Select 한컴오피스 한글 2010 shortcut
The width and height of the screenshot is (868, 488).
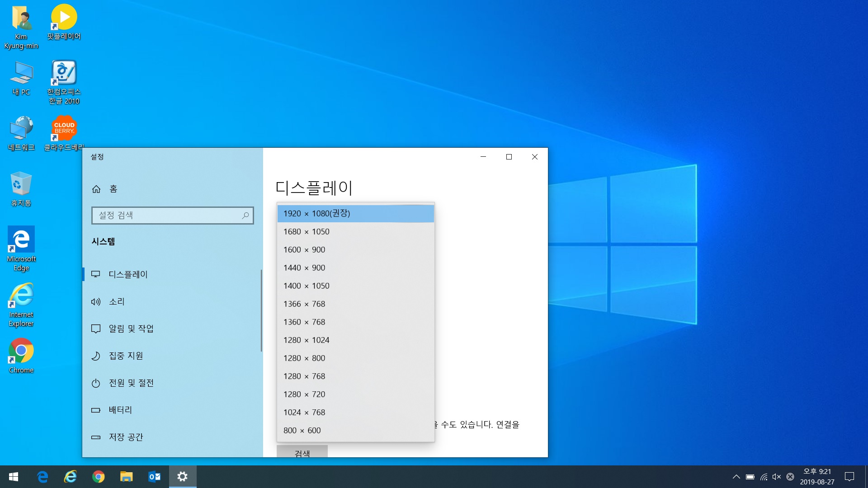click(x=64, y=82)
